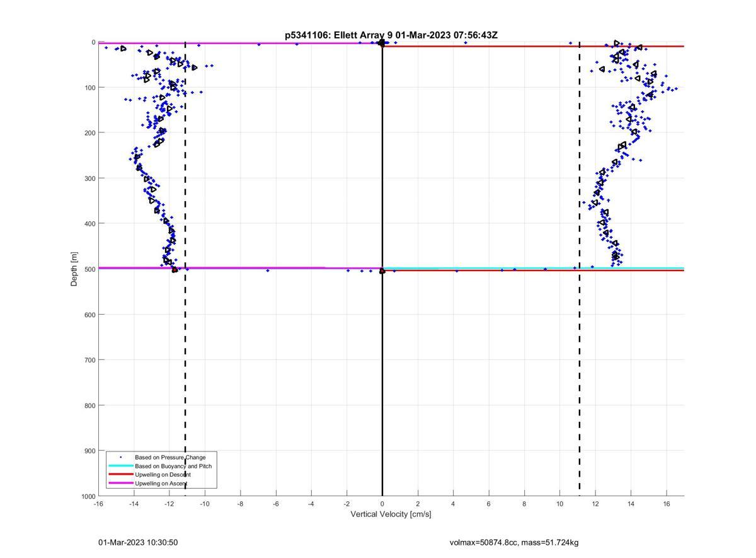Viewport: 756px width, 558px height.
Task: Click the x-axis tick label -6
Action: coord(276,504)
